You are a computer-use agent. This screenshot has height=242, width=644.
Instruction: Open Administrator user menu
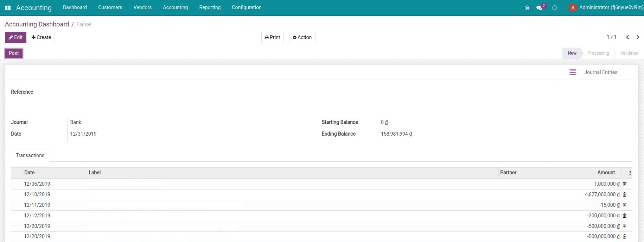[x=606, y=8]
